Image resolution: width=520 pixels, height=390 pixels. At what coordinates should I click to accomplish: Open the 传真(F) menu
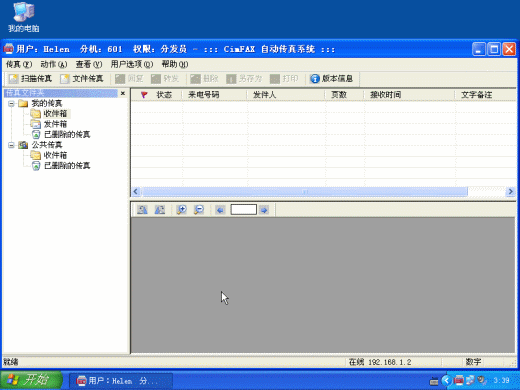[19, 64]
